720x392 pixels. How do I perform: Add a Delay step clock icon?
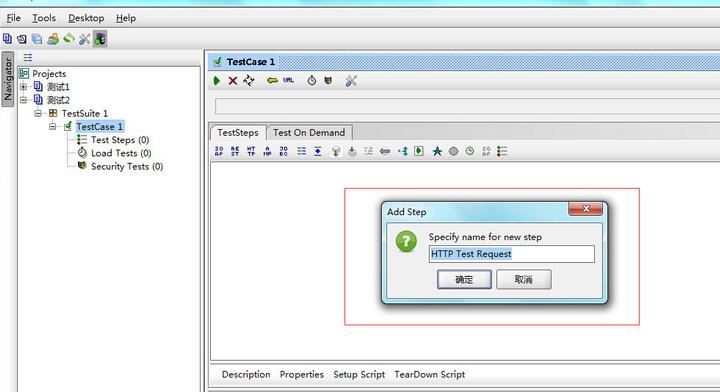470,151
